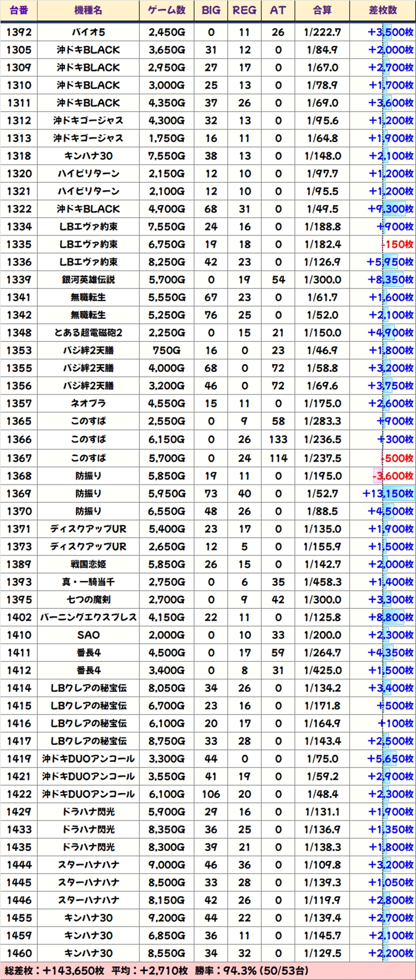This screenshot has height=980, width=416.
Task: Select the バイオ5 machine name
Action: click(x=88, y=32)
